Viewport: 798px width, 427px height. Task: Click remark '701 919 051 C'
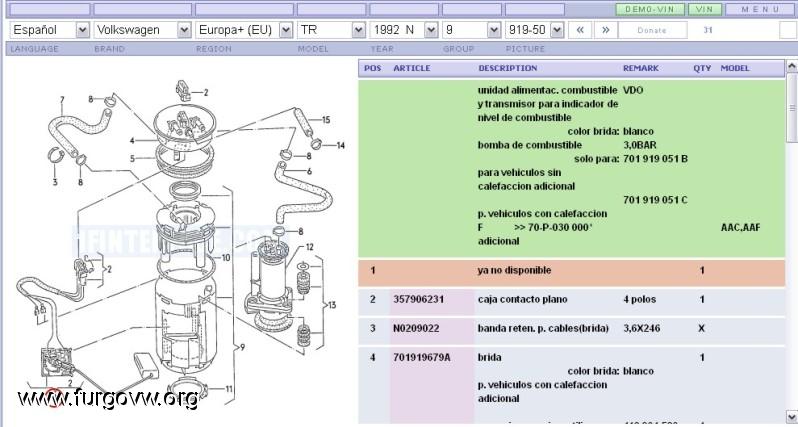coord(656,200)
